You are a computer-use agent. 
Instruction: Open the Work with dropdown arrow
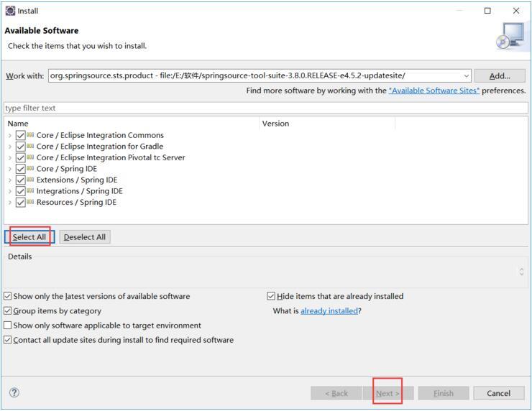click(x=466, y=75)
